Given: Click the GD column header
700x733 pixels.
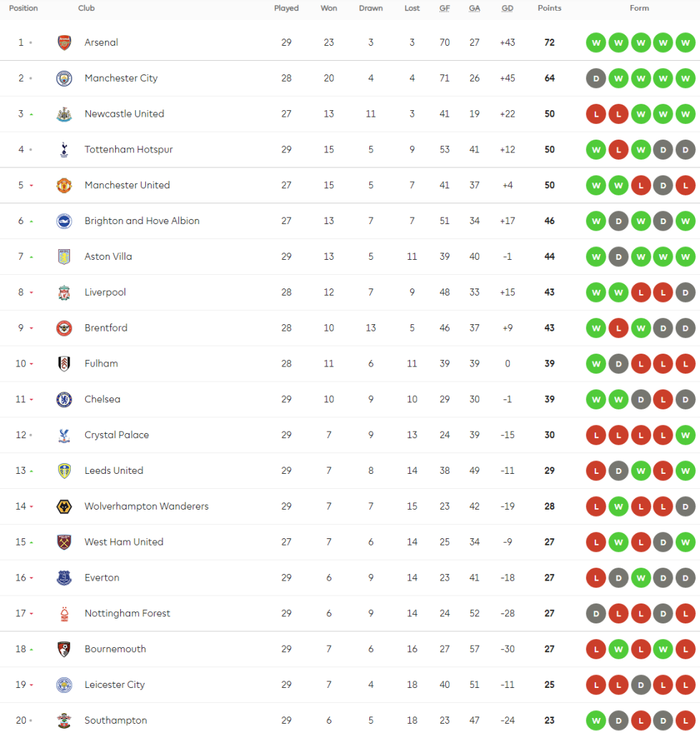Looking at the screenshot, I should 507,9.
